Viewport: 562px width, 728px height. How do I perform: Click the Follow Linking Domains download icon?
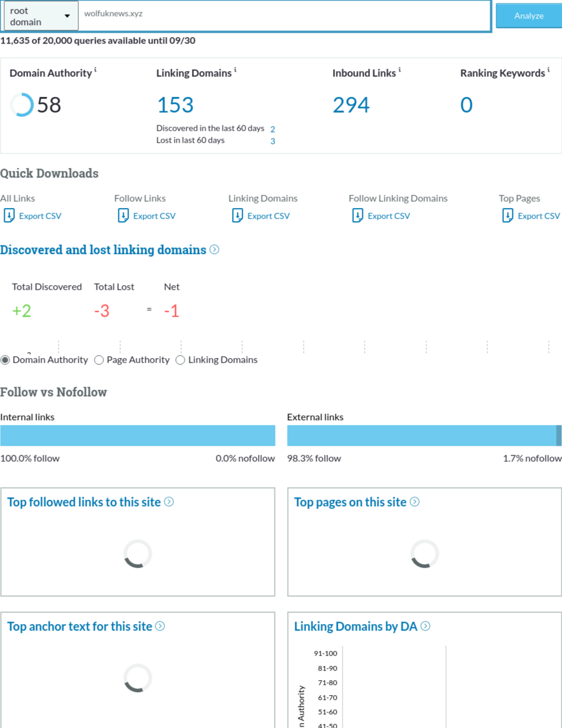[358, 216]
